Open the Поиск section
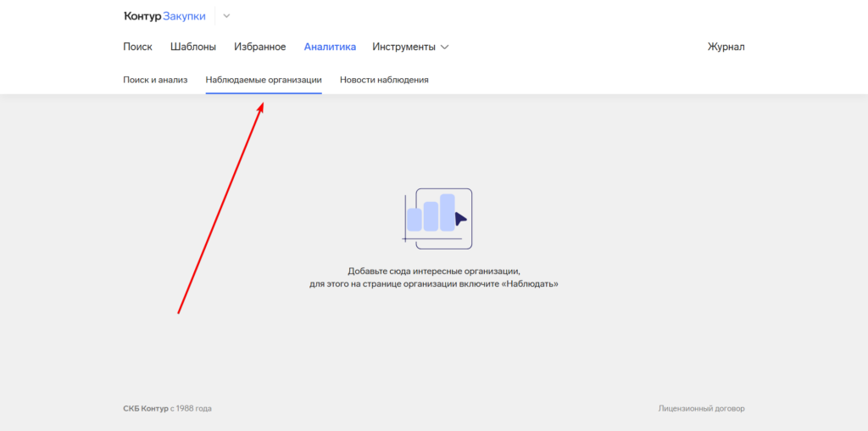 click(x=137, y=47)
